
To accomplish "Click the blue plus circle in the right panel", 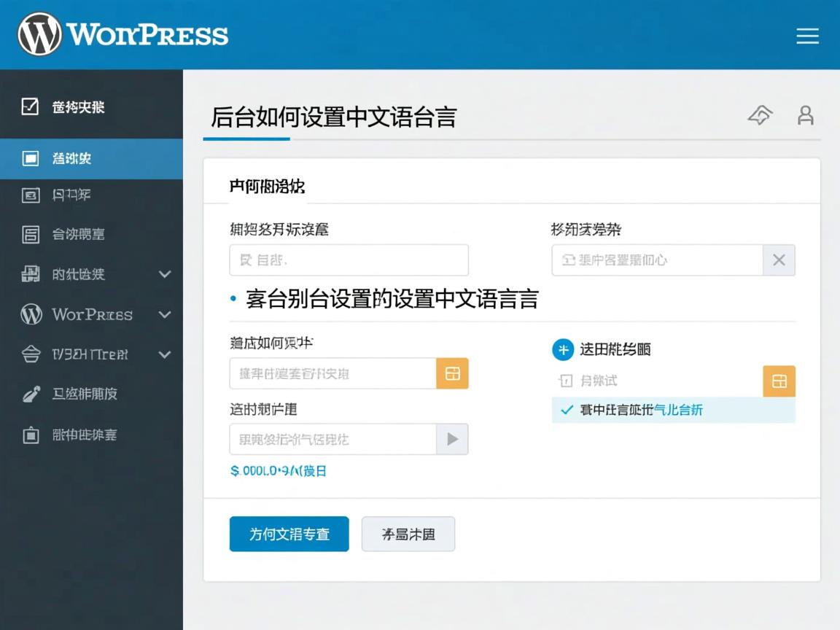I will (x=563, y=350).
